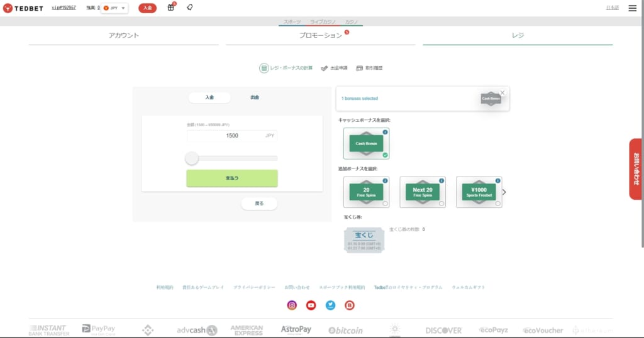Open the JPY currency dropdown
The image size is (644, 338).
tap(114, 8)
